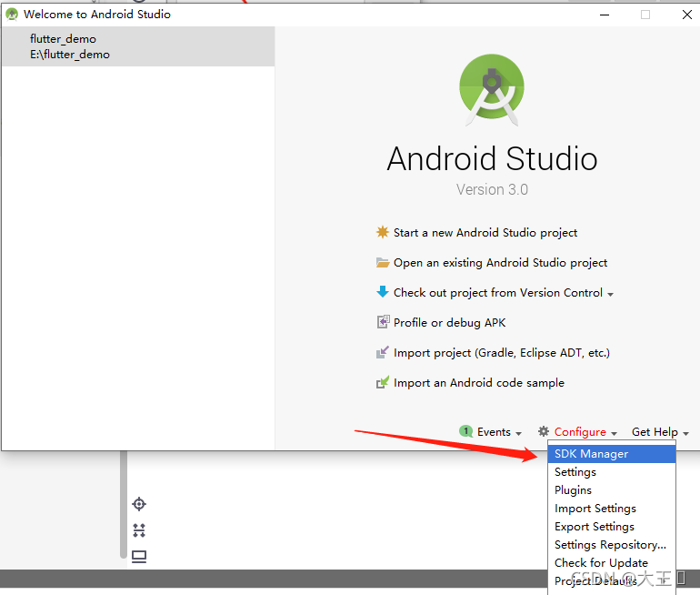Viewport: 700px width, 595px height.
Task: Click the blue download arrow icon for Version Control
Action: click(383, 292)
